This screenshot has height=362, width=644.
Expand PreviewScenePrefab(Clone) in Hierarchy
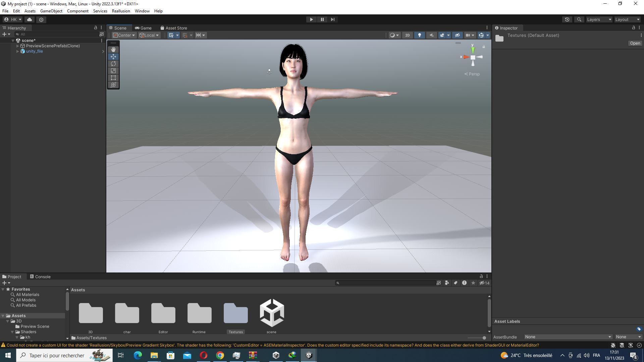17,46
